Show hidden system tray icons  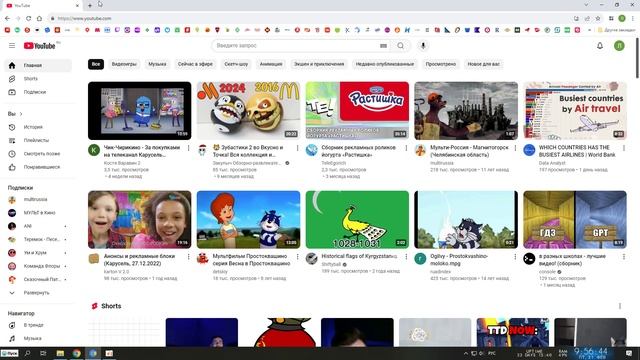coord(466,353)
